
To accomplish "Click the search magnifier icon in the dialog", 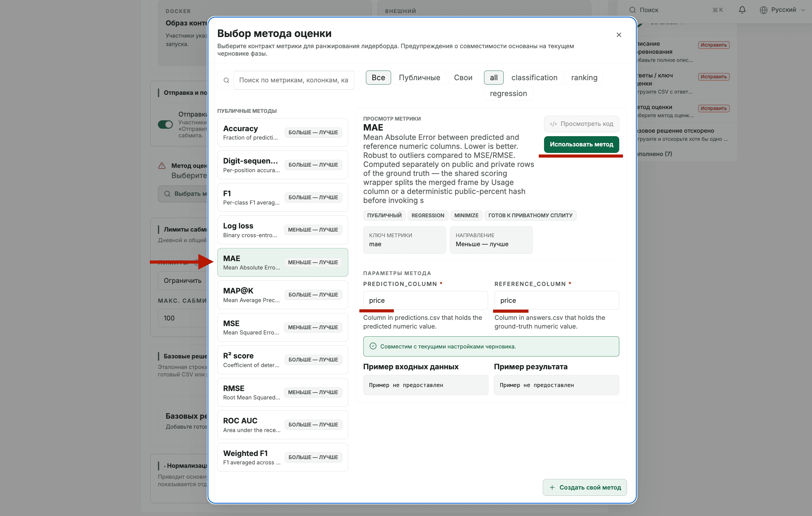I will (226, 80).
